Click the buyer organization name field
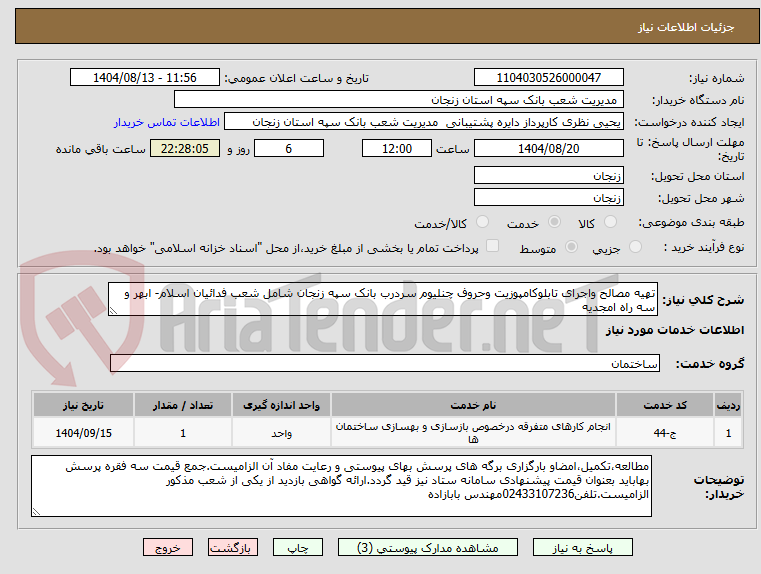Image resolution: width=761 pixels, height=574 pixels. 398,100
